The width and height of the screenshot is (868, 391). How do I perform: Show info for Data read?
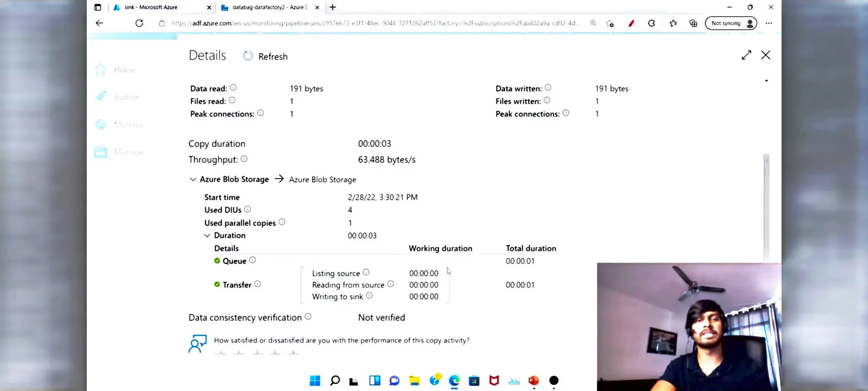point(233,88)
